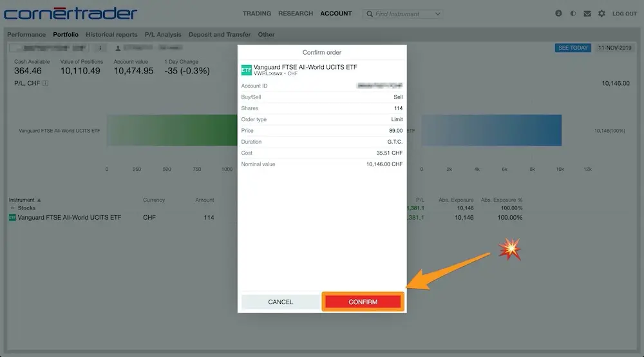Log out of the account
Image resolution: width=644 pixels, height=357 pixels.
(624, 14)
